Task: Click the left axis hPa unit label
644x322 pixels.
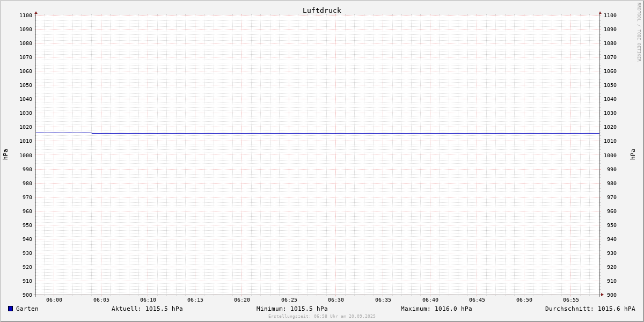Action: 5,155
